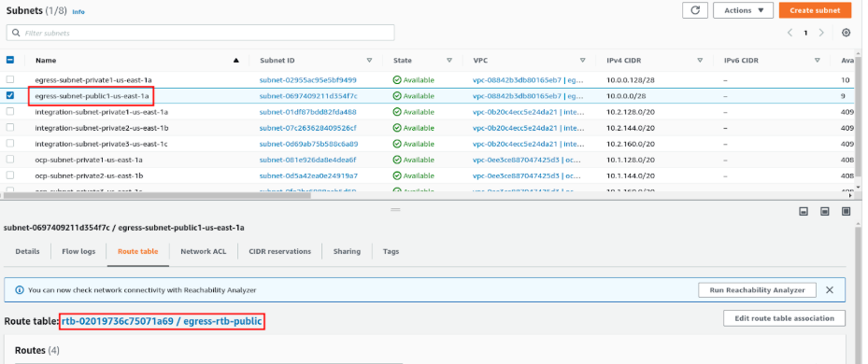
Task: Check ocp-subnet-private2-us-east-1b row
Action: click(10, 175)
